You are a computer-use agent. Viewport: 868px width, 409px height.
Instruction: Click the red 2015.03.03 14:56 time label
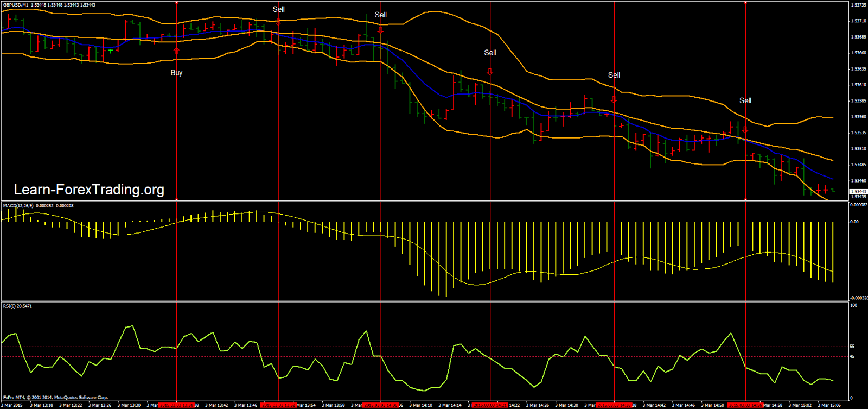click(745, 405)
